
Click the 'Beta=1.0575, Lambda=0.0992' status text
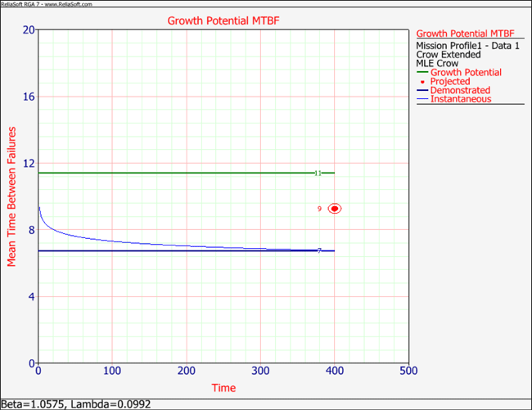click(x=76, y=404)
